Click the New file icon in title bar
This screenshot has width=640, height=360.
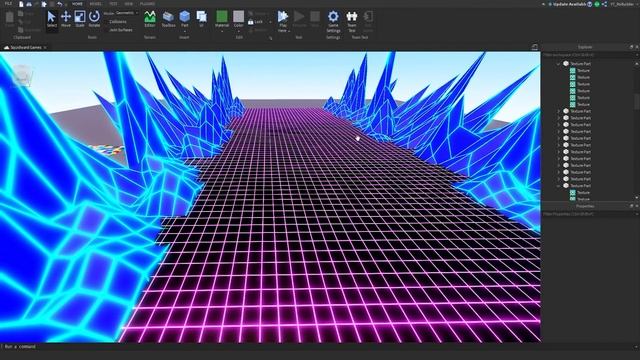(21, 4)
